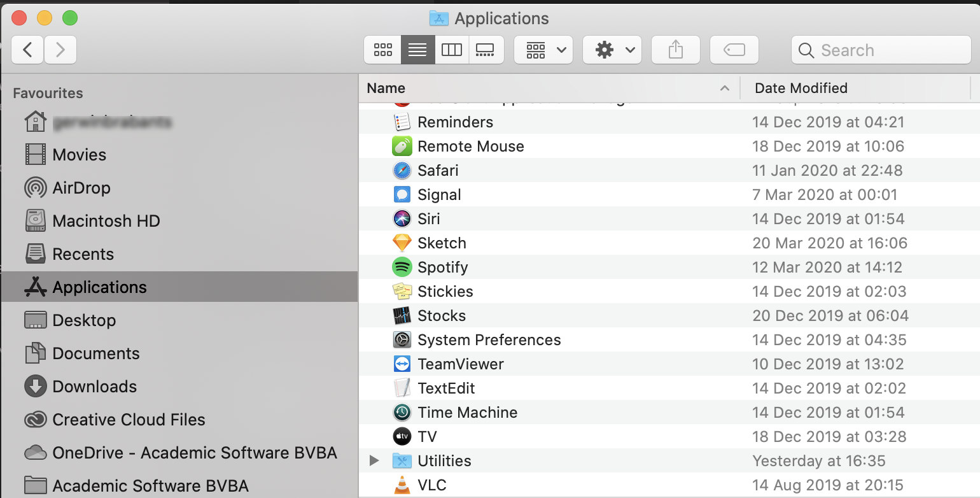980x498 pixels.
Task: Select the Apple TV app icon
Action: pyautogui.click(x=402, y=436)
